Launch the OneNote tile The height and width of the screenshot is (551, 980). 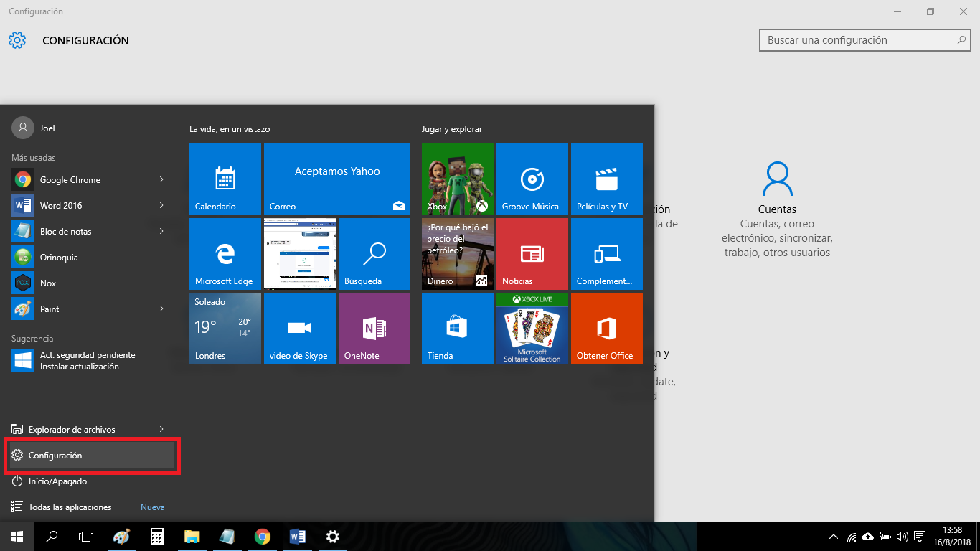click(x=374, y=329)
